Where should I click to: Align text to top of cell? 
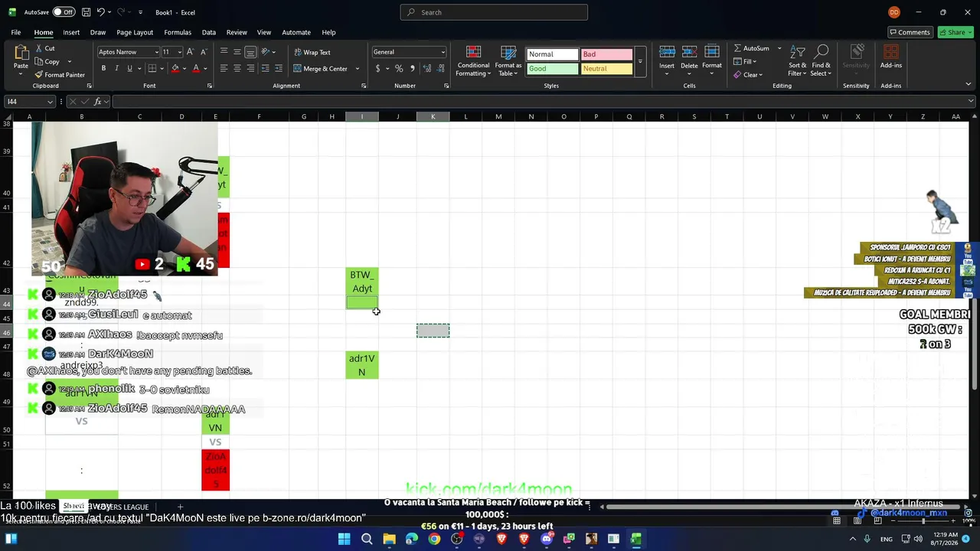(224, 52)
